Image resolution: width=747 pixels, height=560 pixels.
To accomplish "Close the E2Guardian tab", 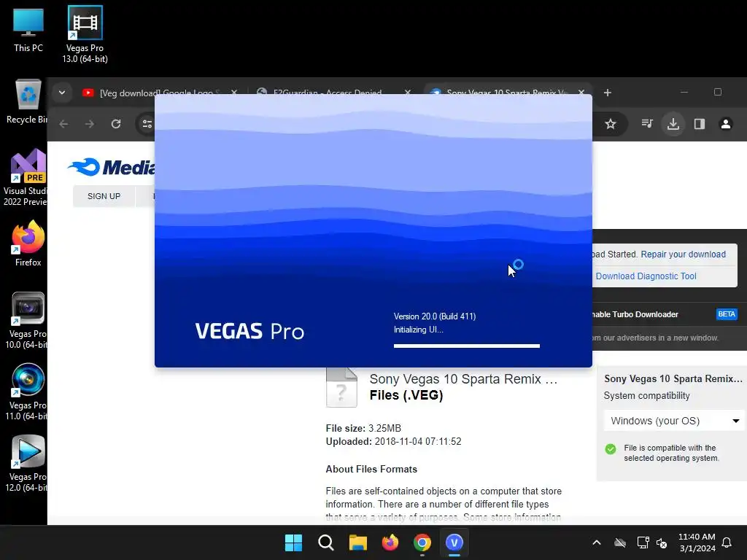I will pos(408,93).
